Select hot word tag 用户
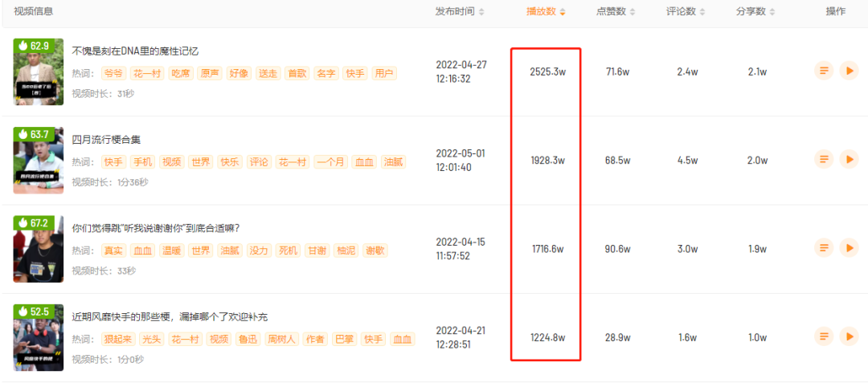 (x=383, y=74)
